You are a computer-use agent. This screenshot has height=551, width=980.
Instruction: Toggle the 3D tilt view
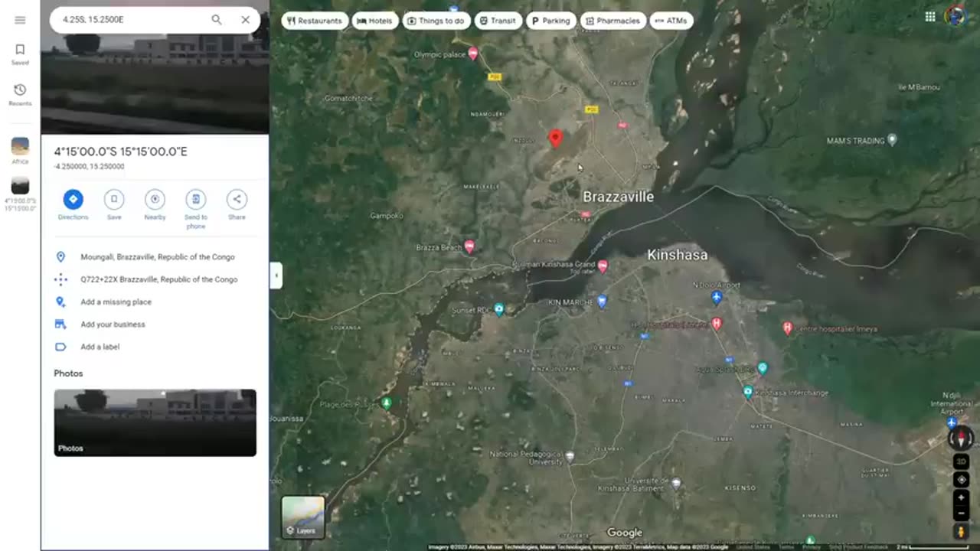click(961, 461)
